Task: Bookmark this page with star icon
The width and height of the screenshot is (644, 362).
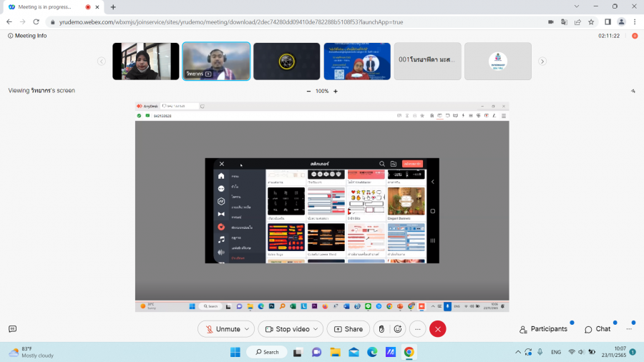Action: tap(591, 22)
